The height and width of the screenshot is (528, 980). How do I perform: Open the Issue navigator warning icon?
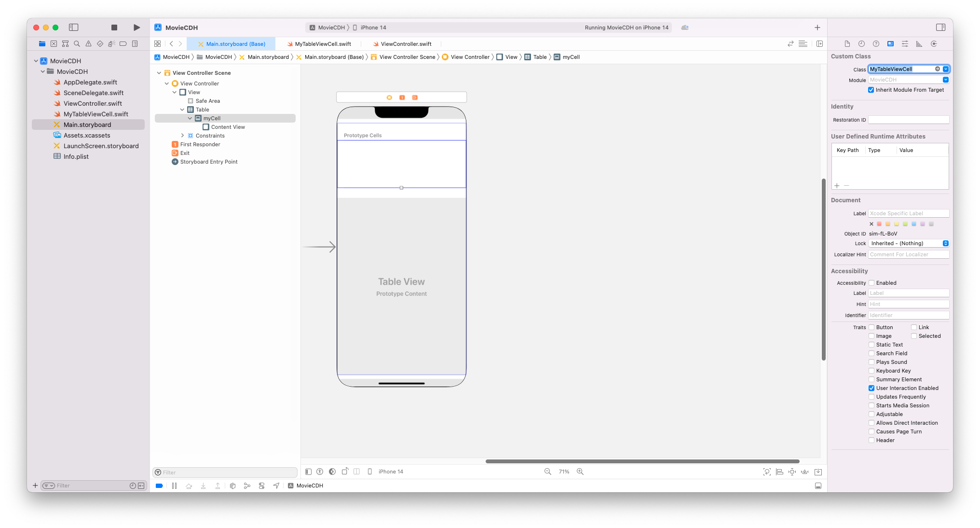(x=88, y=44)
